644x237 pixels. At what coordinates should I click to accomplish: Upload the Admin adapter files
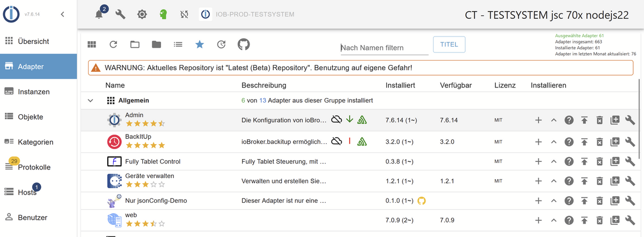pyautogui.click(x=585, y=120)
